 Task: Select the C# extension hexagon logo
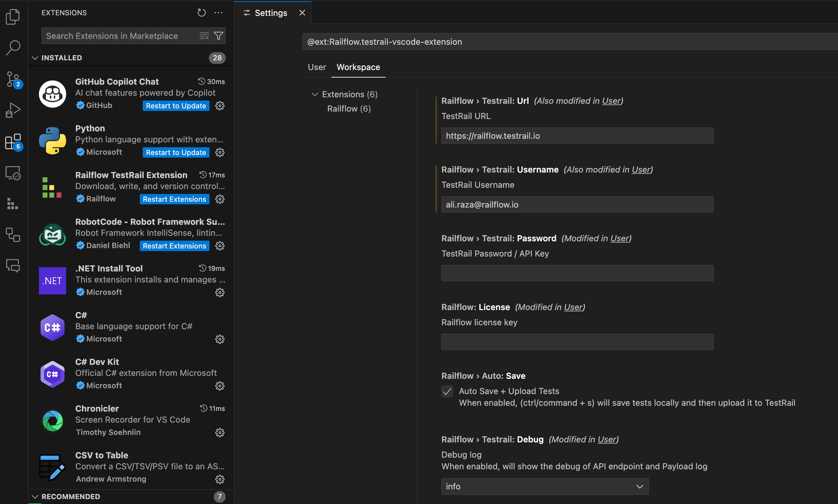[52, 327]
